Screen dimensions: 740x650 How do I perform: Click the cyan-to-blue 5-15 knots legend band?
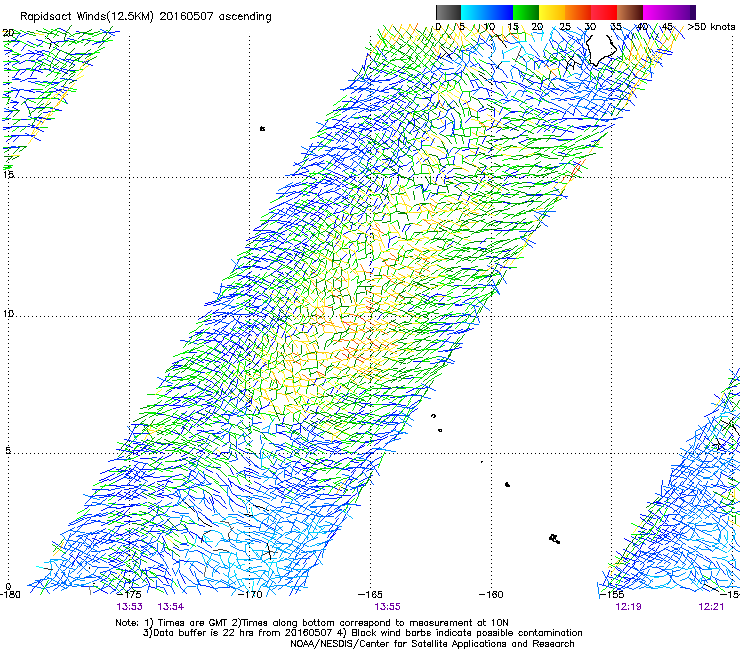click(487, 12)
